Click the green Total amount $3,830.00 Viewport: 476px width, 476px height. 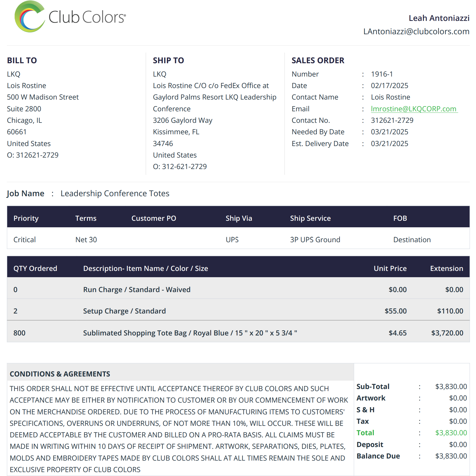pos(451,433)
